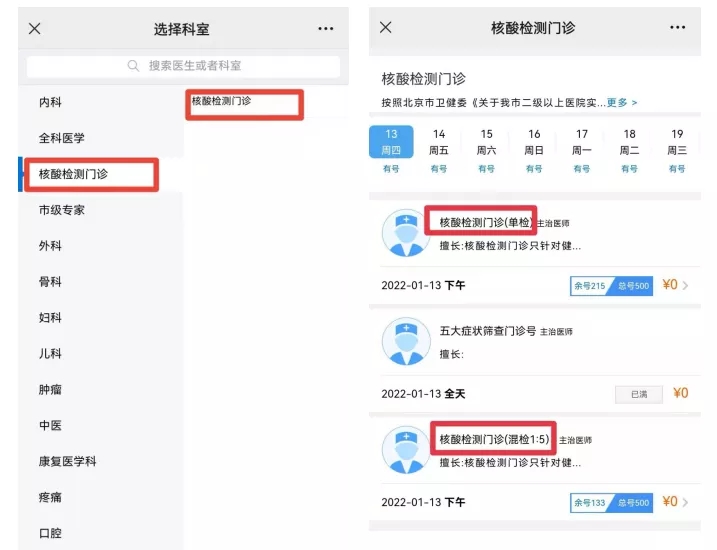The width and height of the screenshot is (717, 550).
Task: Type in the 搜索医生或者科室 search field
Action: pyautogui.click(x=195, y=66)
